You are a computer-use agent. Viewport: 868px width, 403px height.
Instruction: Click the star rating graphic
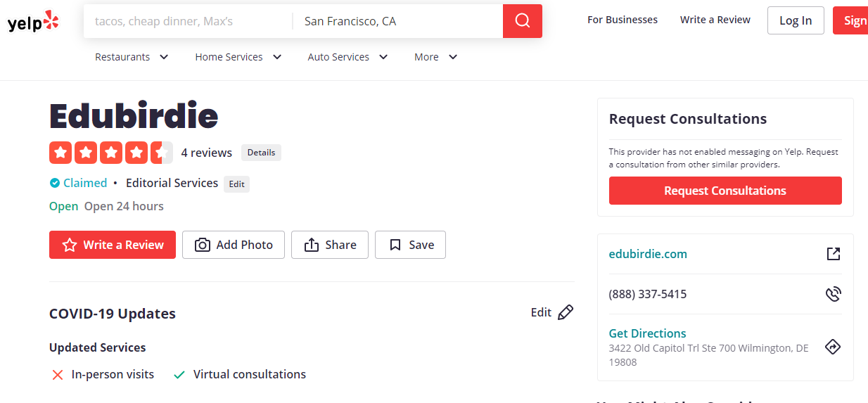coord(111,153)
